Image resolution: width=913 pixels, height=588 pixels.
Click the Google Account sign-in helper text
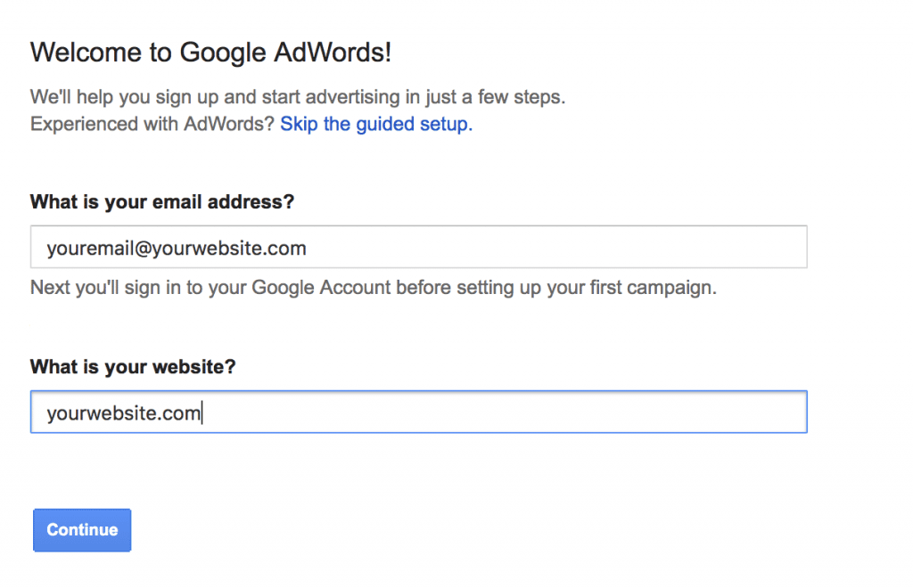tap(373, 289)
